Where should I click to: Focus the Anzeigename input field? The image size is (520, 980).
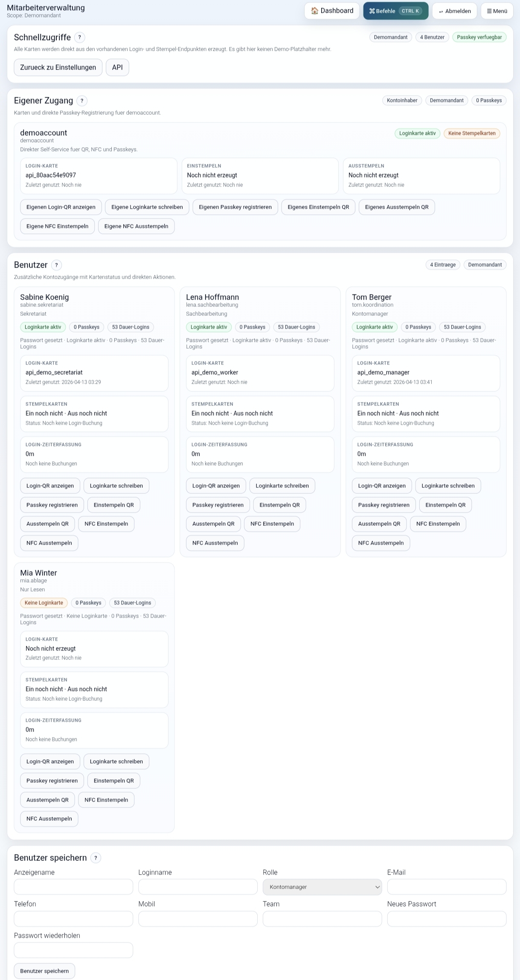(73, 887)
